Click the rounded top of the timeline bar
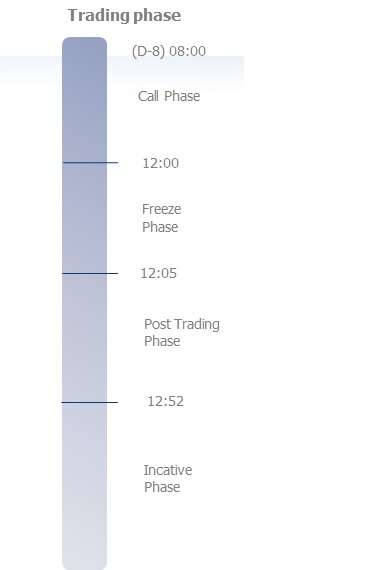 (x=85, y=41)
